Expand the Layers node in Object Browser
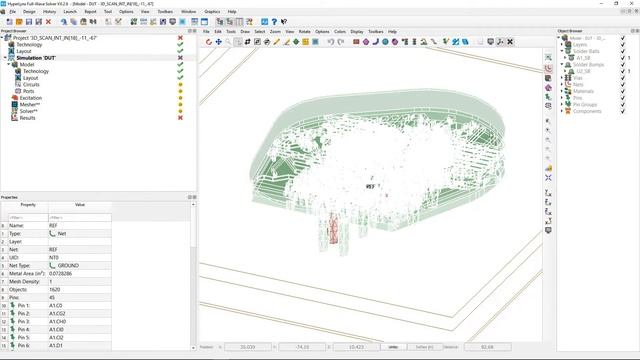Viewport: 640px width, 360px height. 562,44
